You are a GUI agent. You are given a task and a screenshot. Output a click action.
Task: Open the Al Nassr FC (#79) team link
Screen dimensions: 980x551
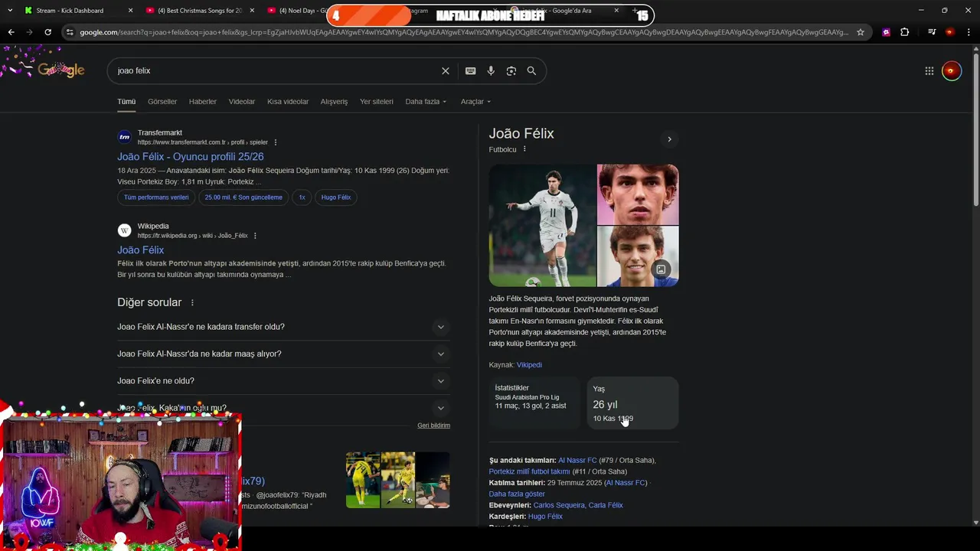pos(577,461)
